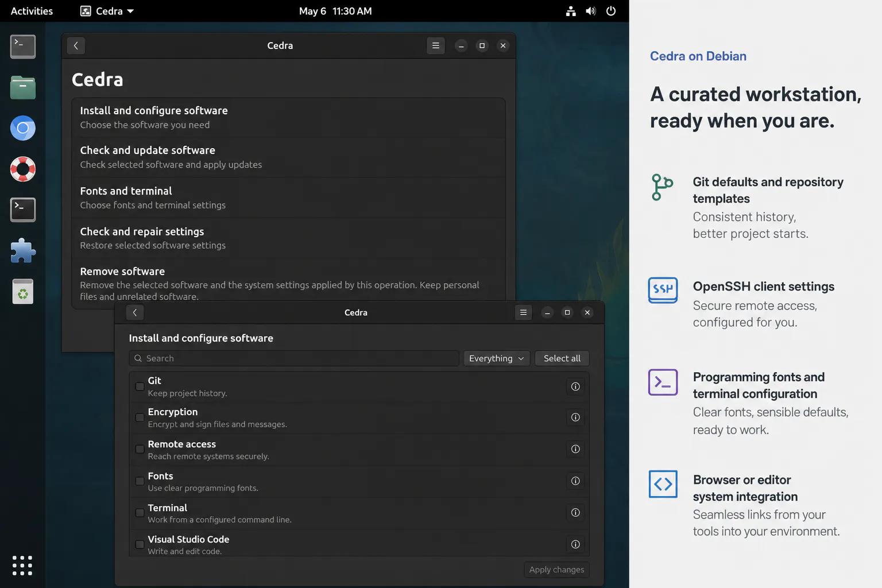Mark the Visual Studio Code checkbox

140,544
